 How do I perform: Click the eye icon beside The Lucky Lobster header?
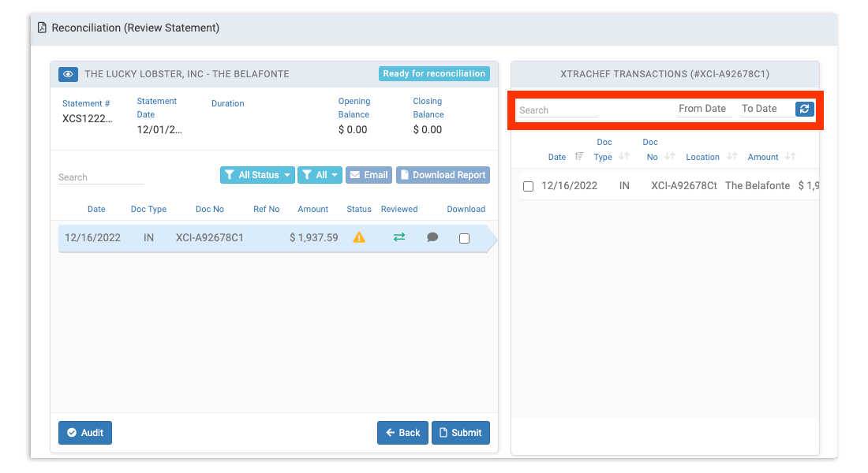click(x=68, y=74)
